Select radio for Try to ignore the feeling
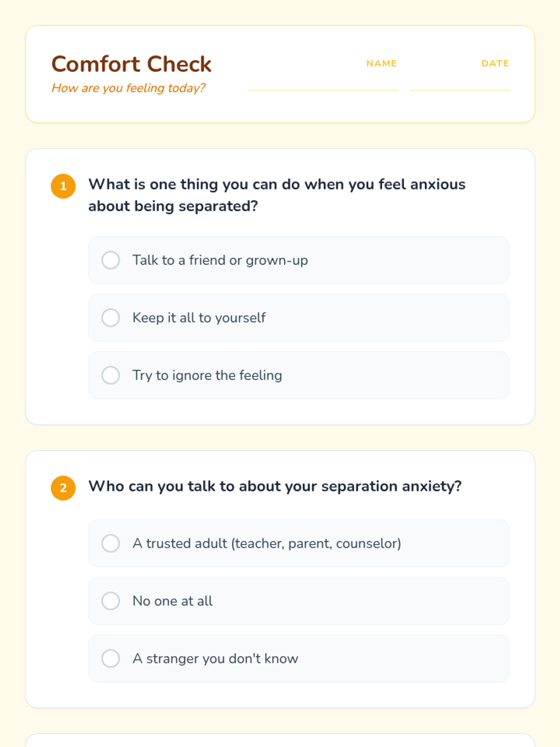Screen dimensions: 560x747 (x=111, y=375)
